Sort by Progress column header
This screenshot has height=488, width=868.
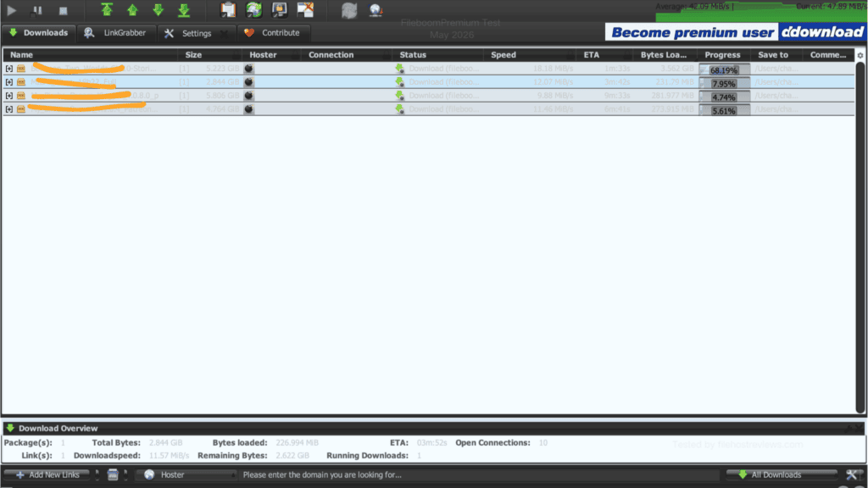click(724, 55)
